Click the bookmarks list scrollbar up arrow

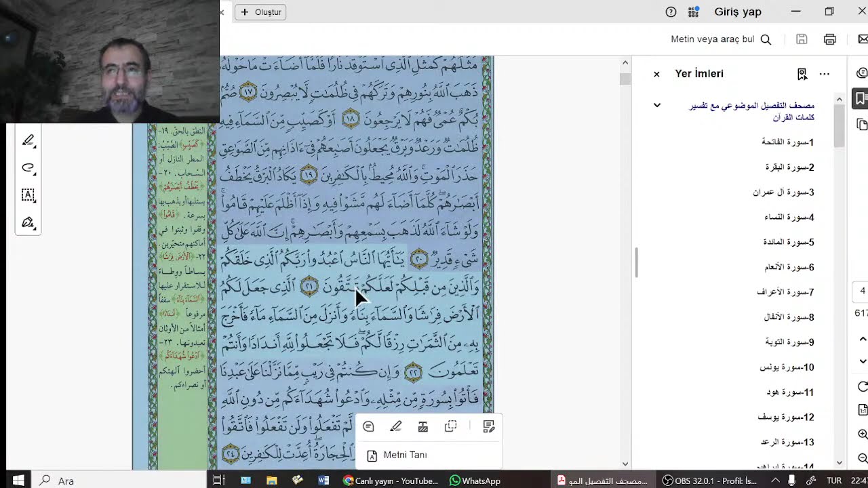(840, 100)
